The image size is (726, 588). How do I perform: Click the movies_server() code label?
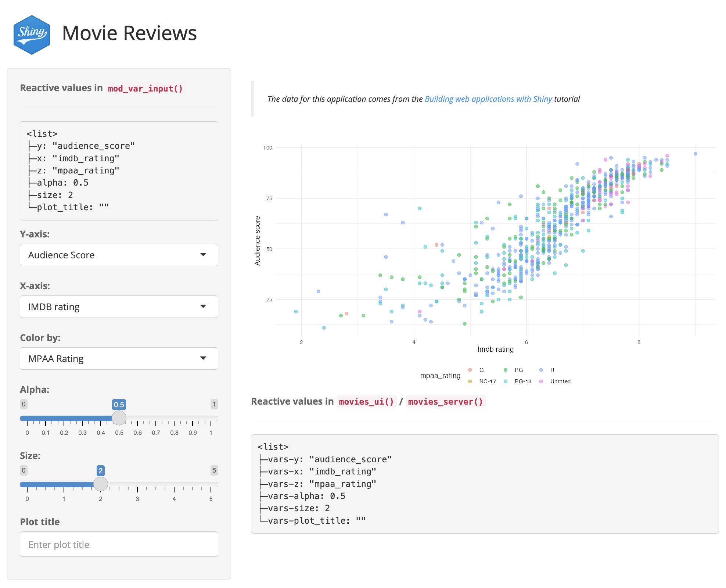coord(445,402)
